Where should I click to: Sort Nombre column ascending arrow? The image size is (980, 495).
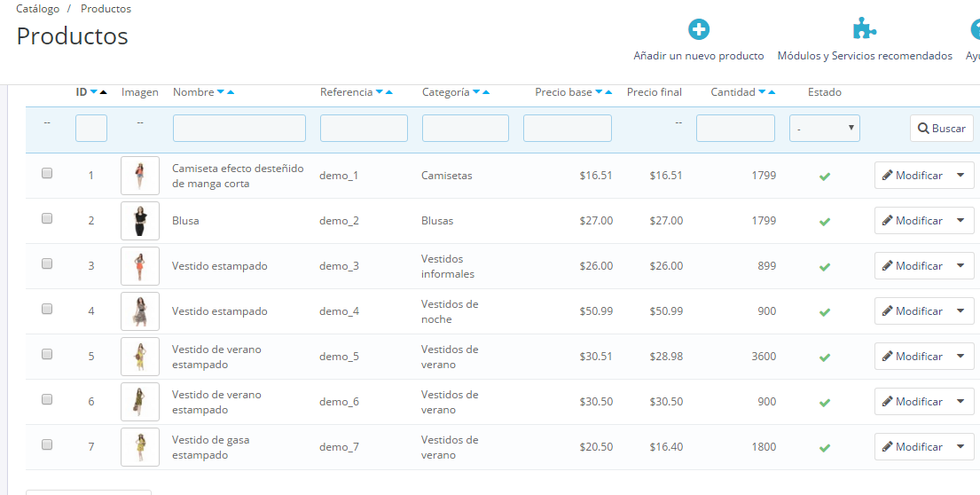(x=231, y=92)
